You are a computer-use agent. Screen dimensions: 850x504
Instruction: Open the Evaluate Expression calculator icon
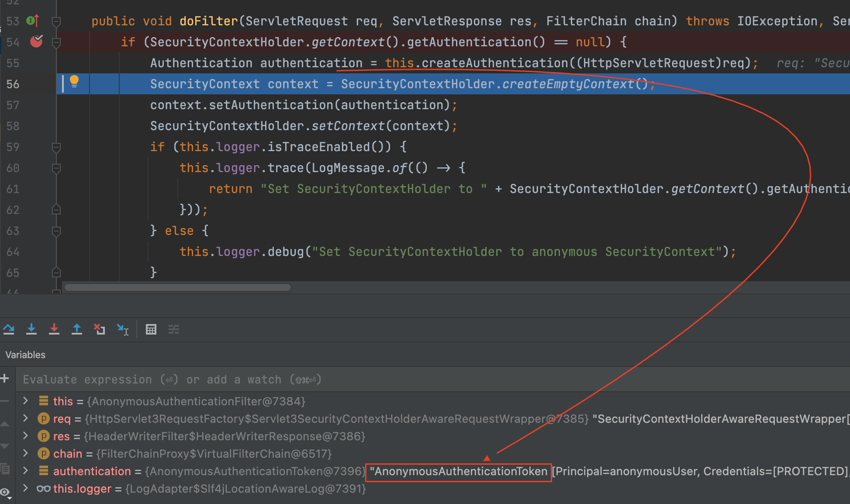[151, 329]
